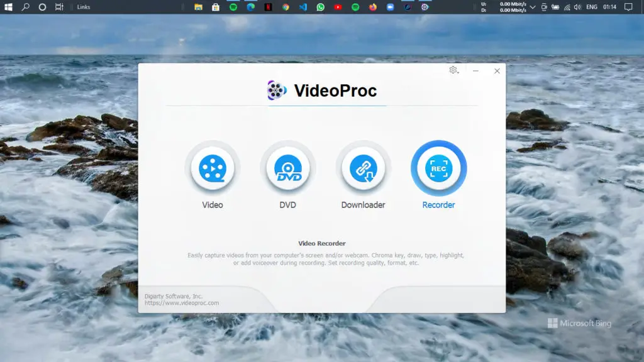Open Cortana from the taskbar
Image resolution: width=644 pixels, height=362 pixels.
tap(42, 7)
